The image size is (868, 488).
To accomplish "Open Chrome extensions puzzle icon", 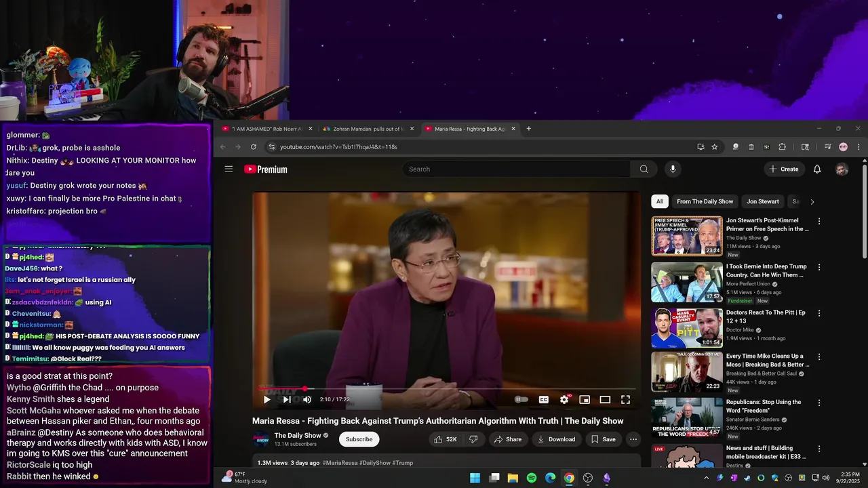I will pyautogui.click(x=782, y=146).
